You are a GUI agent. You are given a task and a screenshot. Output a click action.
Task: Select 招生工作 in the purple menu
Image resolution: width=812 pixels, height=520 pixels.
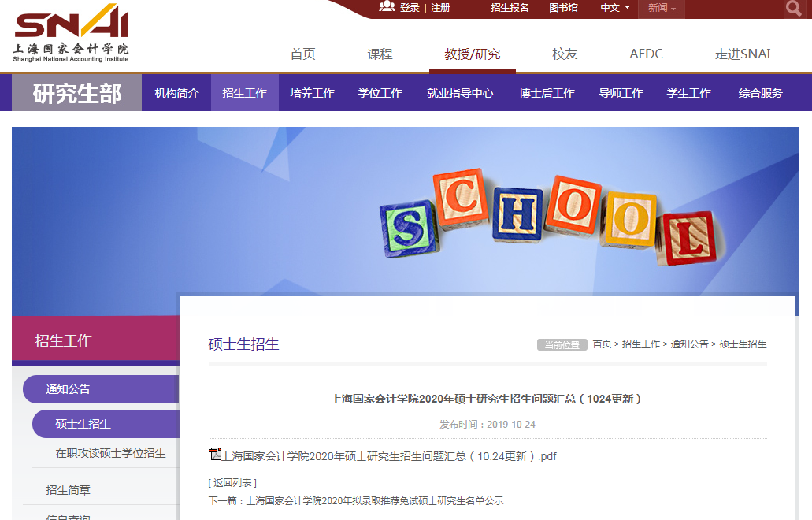pyautogui.click(x=244, y=93)
